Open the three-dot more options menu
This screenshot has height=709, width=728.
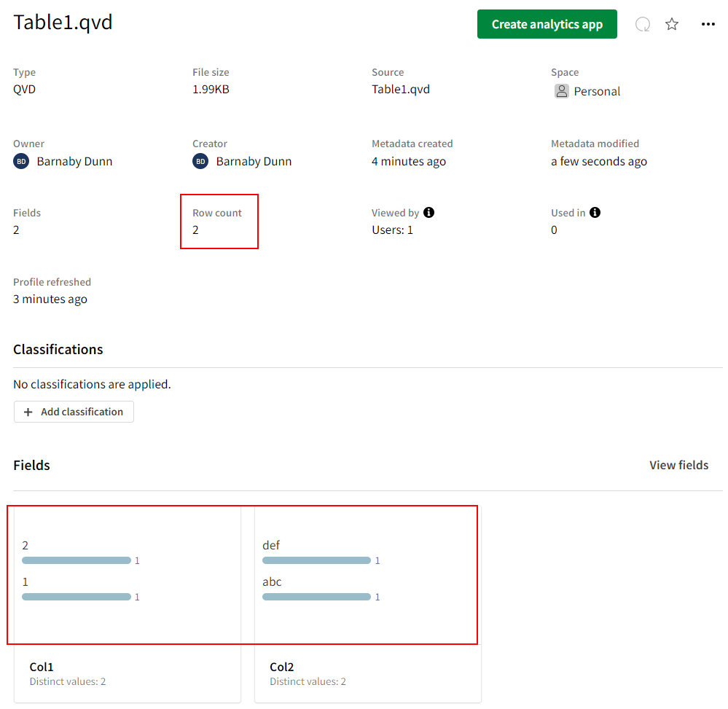tap(708, 25)
